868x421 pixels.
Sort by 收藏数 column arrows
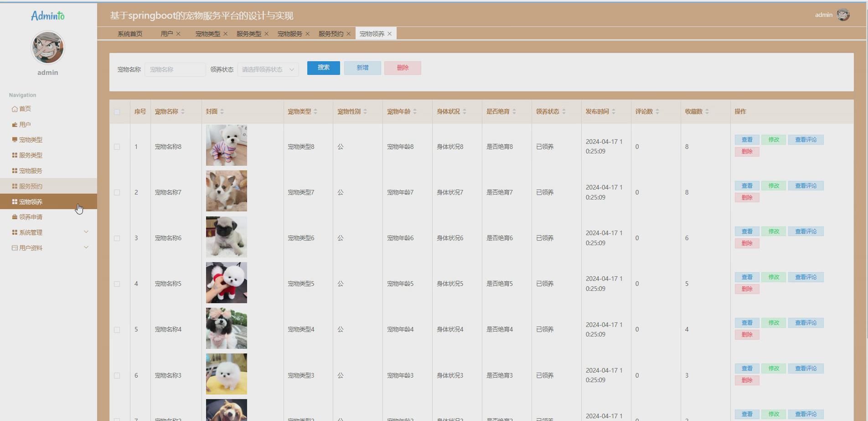coord(707,112)
